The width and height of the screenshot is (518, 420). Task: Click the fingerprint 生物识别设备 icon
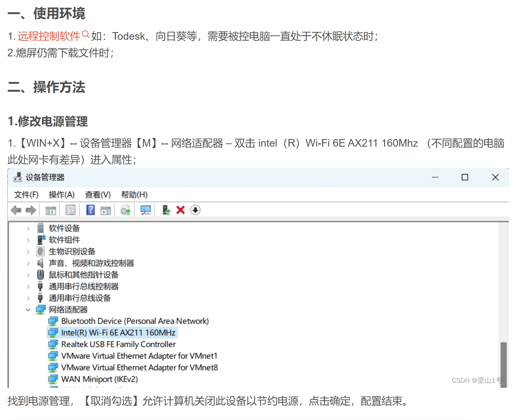(x=40, y=251)
